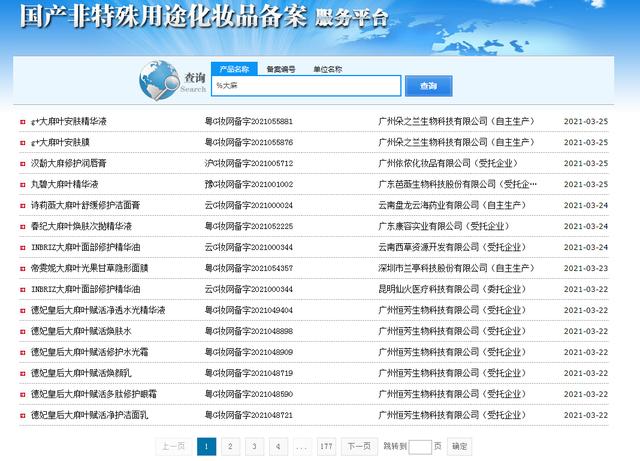The height and width of the screenshot is (461, 640).
Task: Click registration number 粤G妆网备字2021052225
Action: coord(249,226)
